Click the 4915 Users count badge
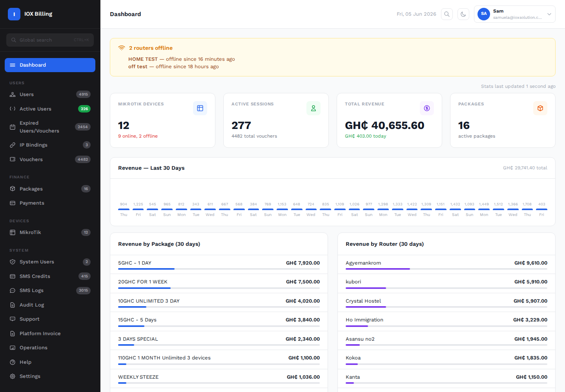Viewport: 565px width, 392px height. coord(83,94)
